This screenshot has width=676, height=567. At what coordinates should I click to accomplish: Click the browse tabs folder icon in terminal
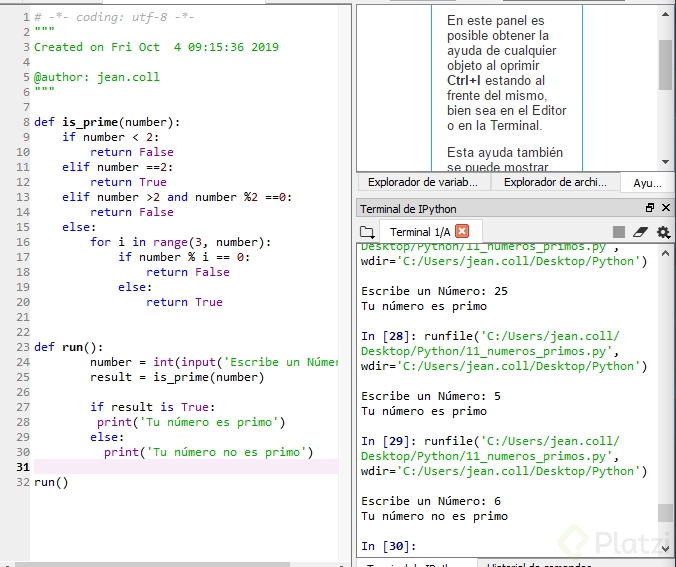(367, 232)
